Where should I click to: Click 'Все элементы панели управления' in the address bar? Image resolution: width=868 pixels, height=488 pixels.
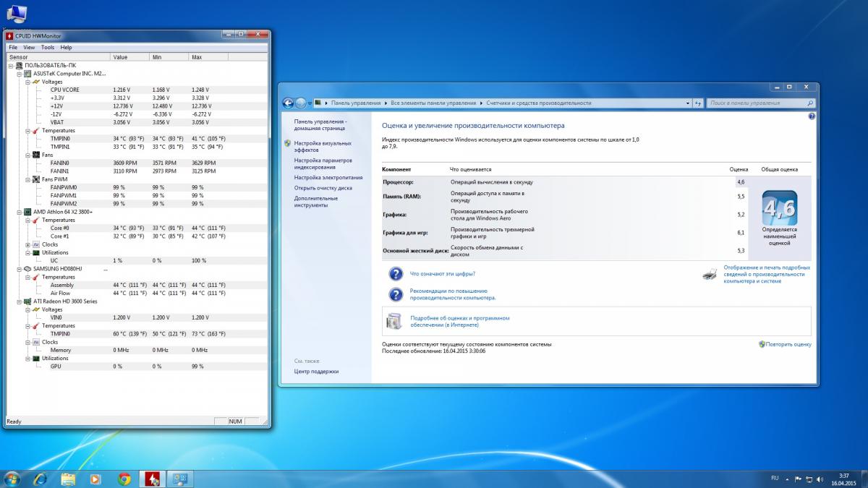(434, 103)
